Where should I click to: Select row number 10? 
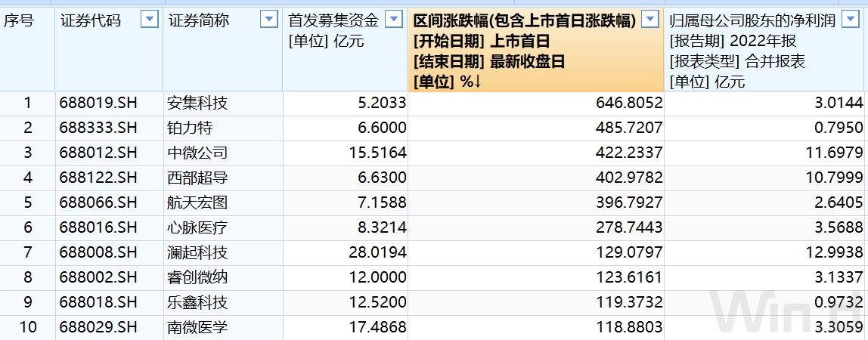click(28, 328)
